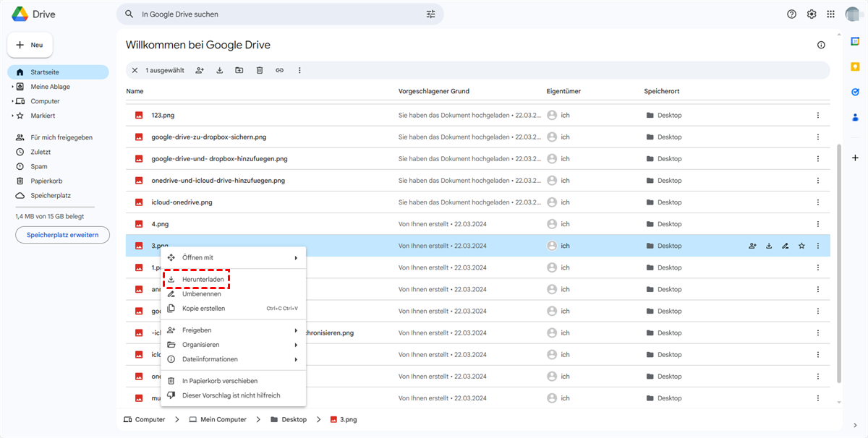This screenshot has width=868, height=438.
Task: Open the Google apps grid icon
Action: (x=830, y=14)
